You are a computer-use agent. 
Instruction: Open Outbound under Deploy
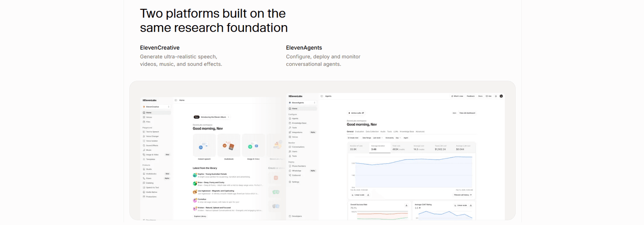click(x=303, y=175)
